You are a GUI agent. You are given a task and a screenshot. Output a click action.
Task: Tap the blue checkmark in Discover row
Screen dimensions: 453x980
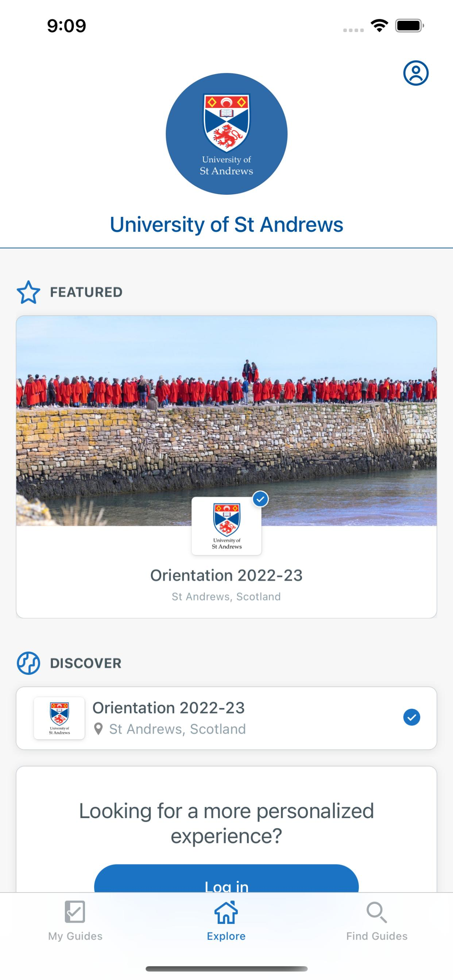pos(411,717)
